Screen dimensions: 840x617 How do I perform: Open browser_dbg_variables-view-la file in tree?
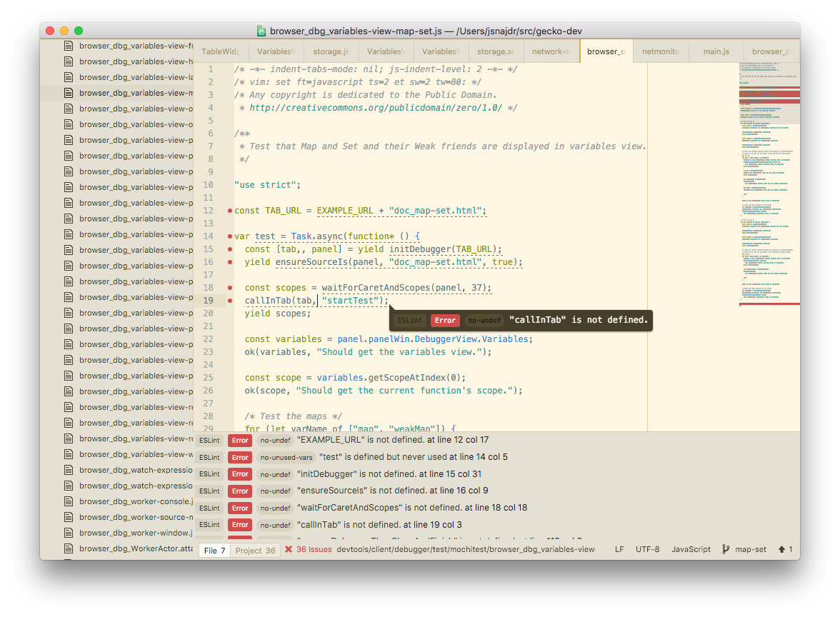click(136, 77)
